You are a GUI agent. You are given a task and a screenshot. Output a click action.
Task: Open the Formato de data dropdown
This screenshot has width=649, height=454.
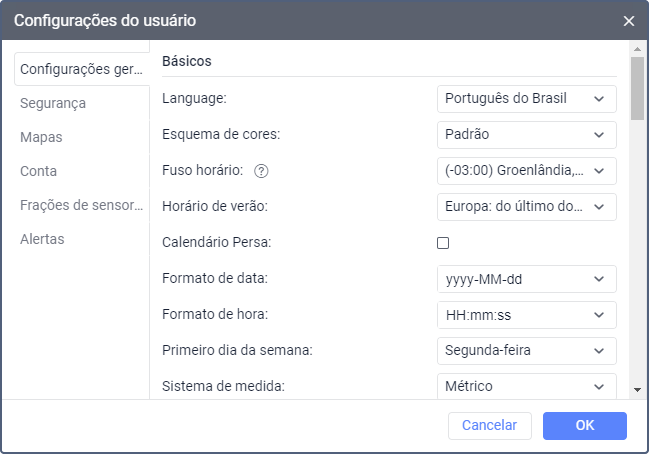526,278
